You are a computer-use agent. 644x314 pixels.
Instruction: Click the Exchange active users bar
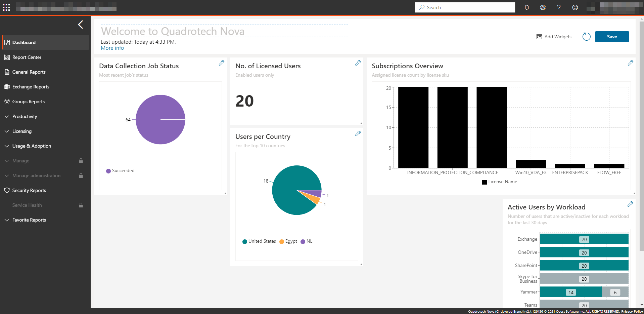click(584, 239)
